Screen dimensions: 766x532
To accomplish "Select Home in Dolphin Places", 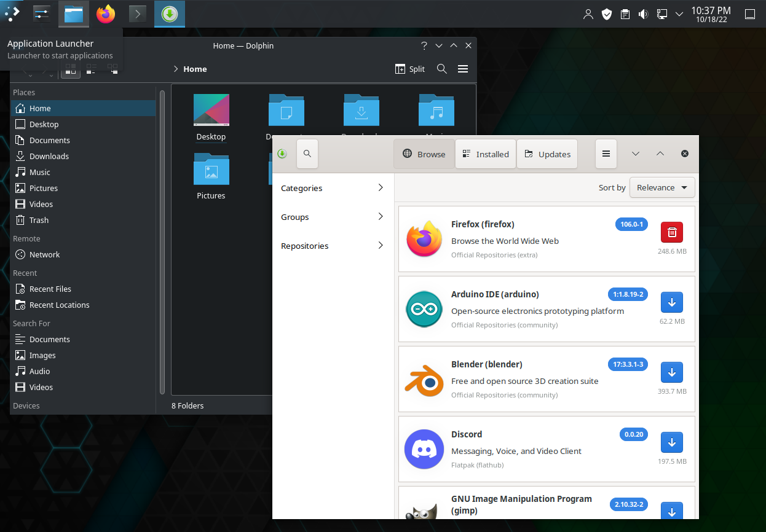I will 83,108.
